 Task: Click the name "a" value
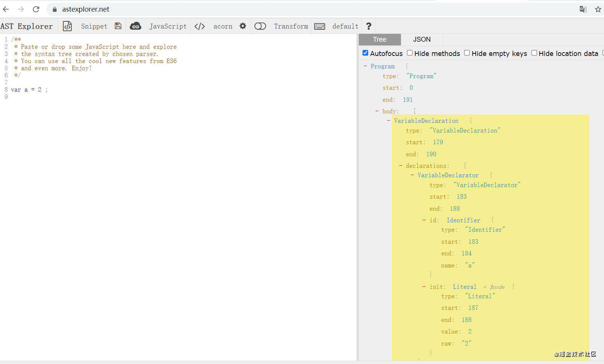[470, 265]
